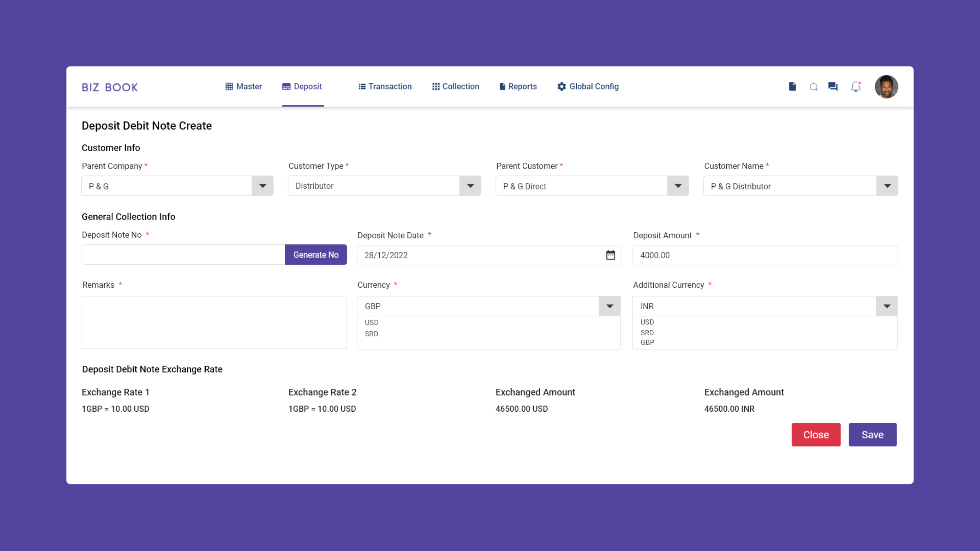Choose GBP in Additional Currency list
The height and width of the screenshot is (551, 980).
coord(647,343)
